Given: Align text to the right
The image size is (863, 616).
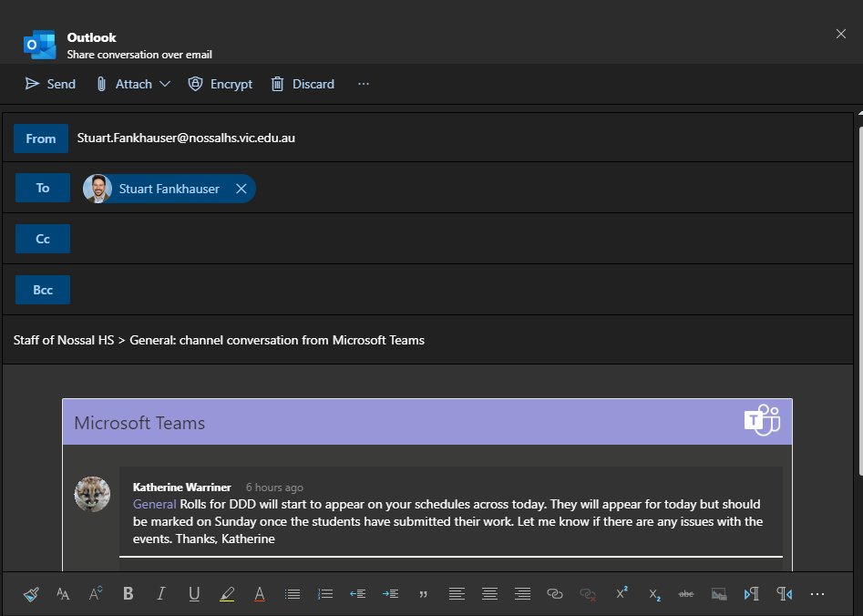Looking at the screenshot, I should [x=522, y=593].
